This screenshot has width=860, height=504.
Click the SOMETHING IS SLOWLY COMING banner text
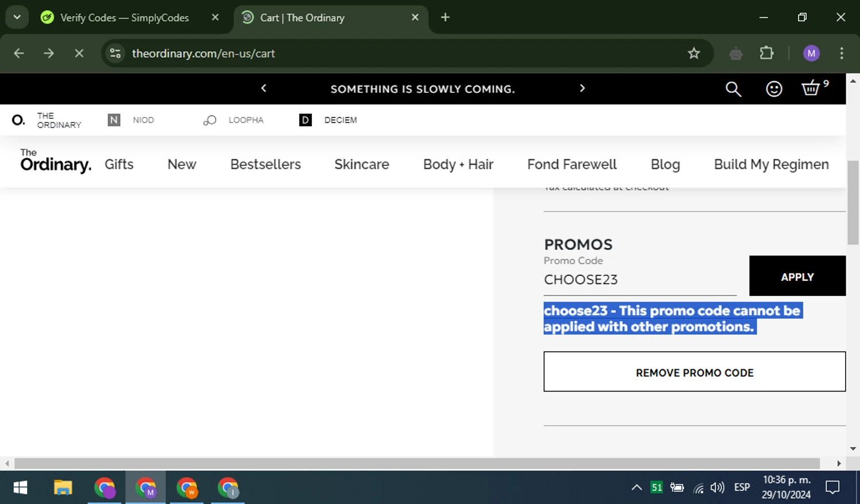point(423,89)
